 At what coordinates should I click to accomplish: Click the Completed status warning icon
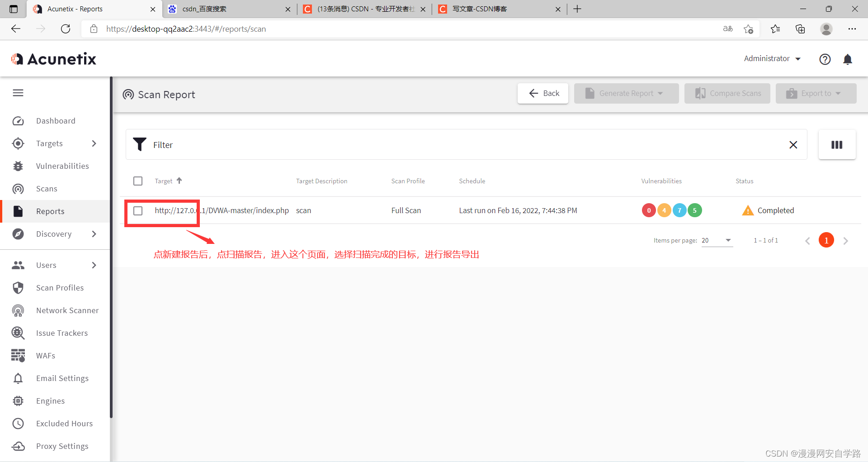[x=748, y=211]
